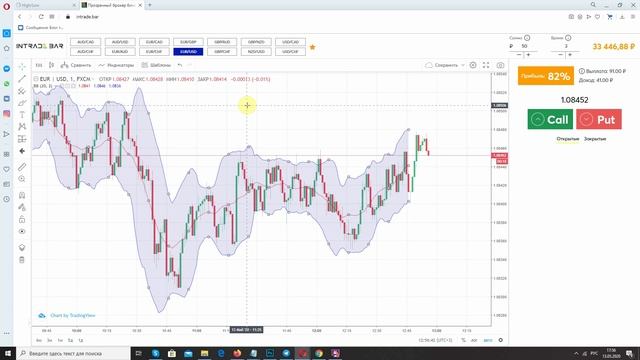This screenshot has width=640, height=360.
Task: Open chart settings gear in top toolbar
Action: point(473,65)
